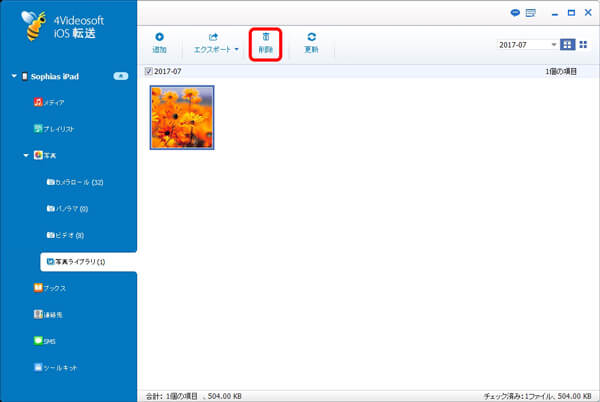Switch to small thumbnail grid view

point(583,45)
